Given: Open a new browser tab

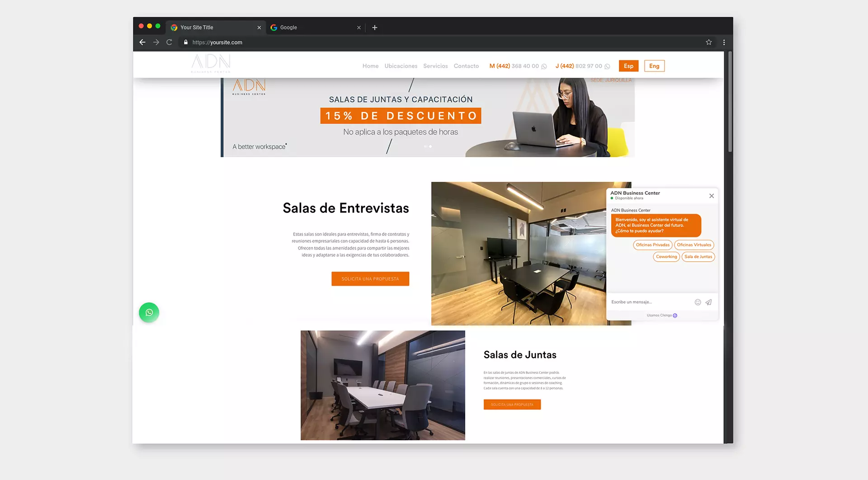Looking at the screenshot, I should (x=374, y=28).
